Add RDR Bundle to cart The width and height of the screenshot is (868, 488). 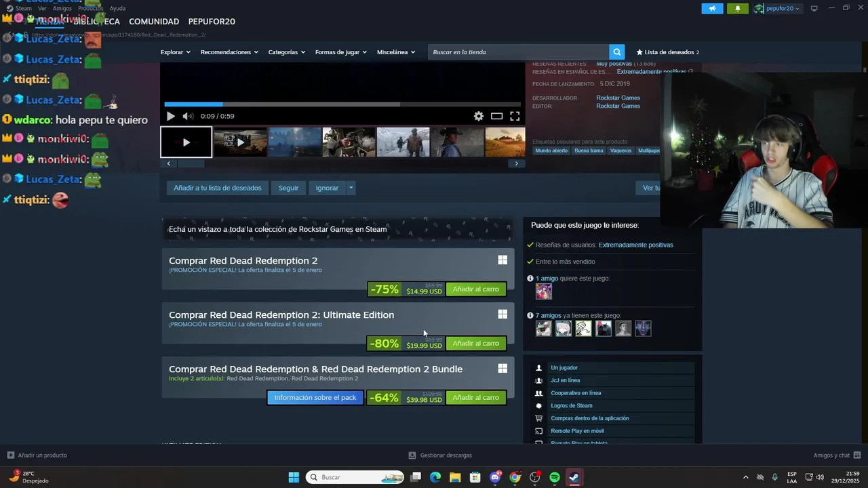(x=475, y=398)
